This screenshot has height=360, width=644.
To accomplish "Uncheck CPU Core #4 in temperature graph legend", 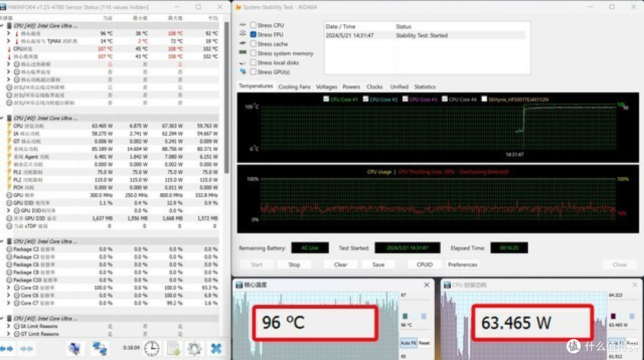I will click(444, 99).
